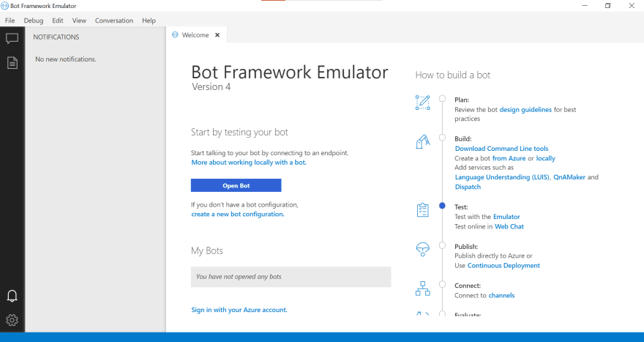Open the channels link under Connect
The height and width of the screenshot is (342, 644).
[501, 296]
